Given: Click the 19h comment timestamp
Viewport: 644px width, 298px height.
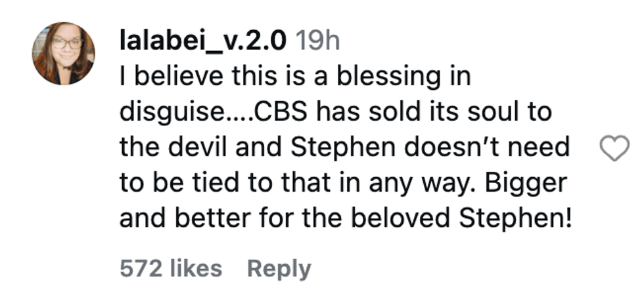Looking at the screenshot, I should (x=317, y=42).
